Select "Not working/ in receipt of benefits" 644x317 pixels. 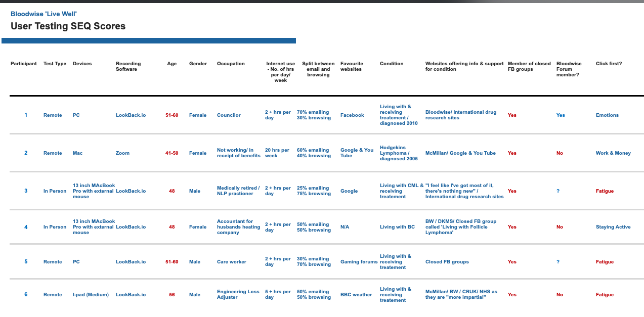(x=239, y=153)
